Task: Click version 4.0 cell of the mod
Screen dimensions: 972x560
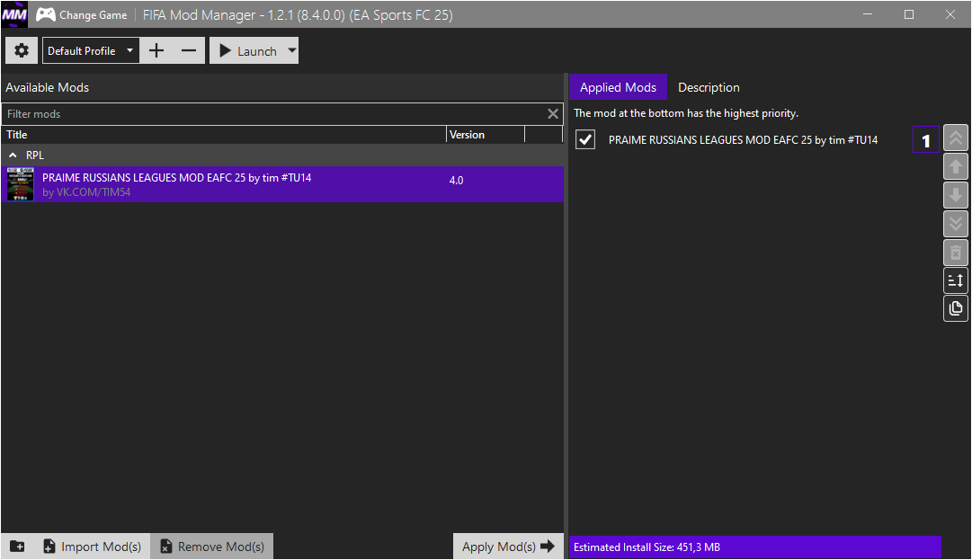Action: [456, 181]
